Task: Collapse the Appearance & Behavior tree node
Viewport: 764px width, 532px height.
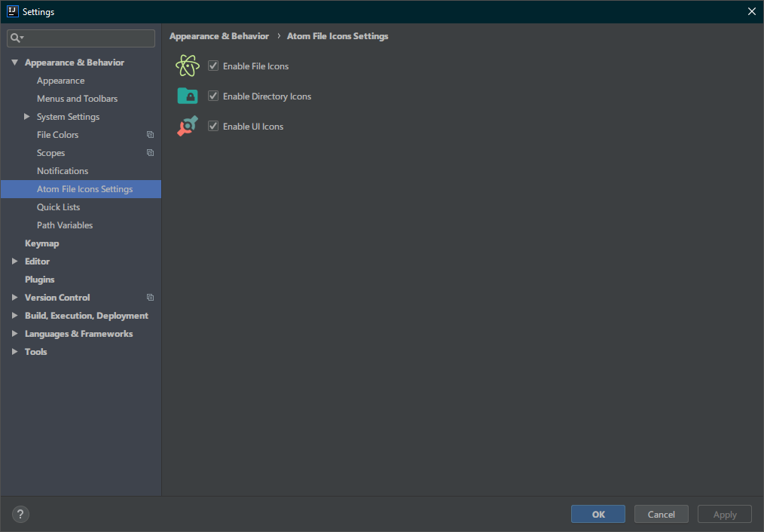Action: point(14,63)
